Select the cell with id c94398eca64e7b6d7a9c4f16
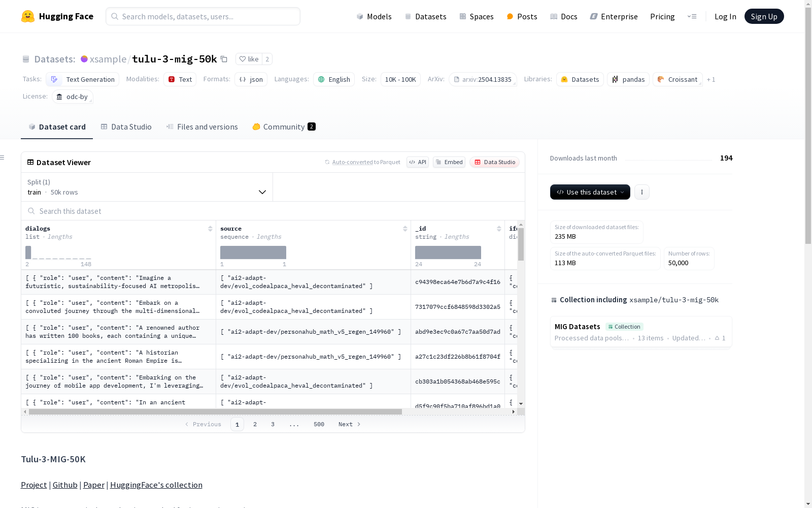 458,282
